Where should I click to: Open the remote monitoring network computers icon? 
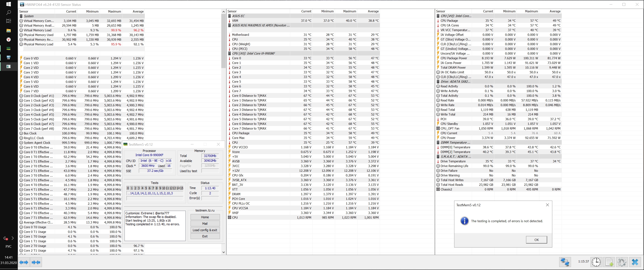point(565,262)
